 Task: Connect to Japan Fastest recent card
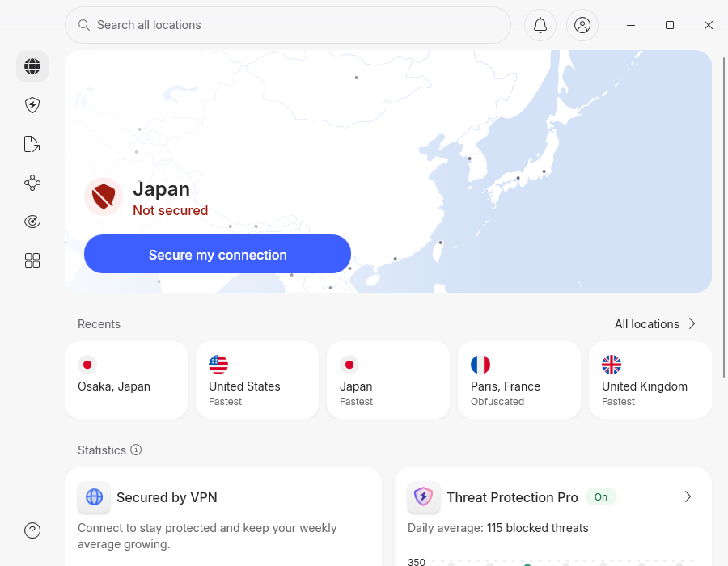[388, 380]
